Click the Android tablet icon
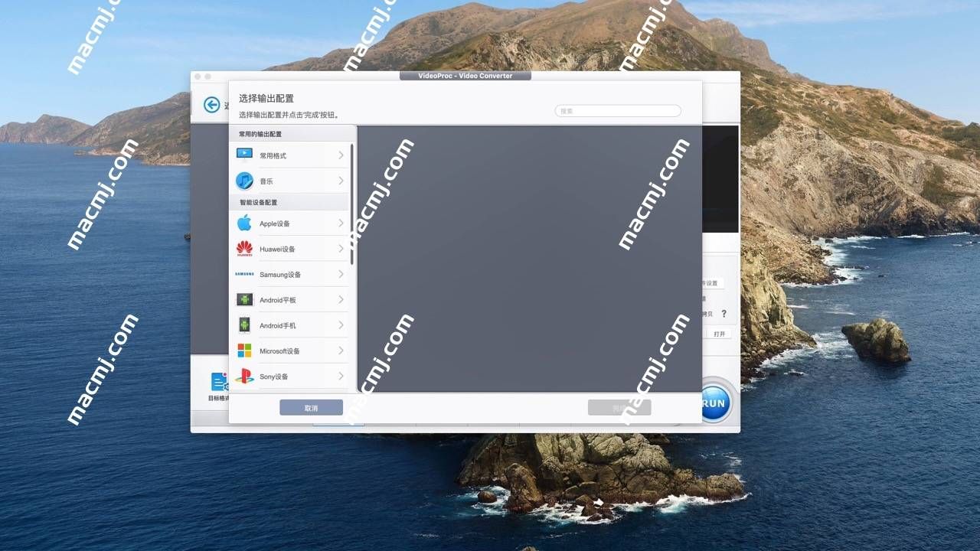This screenshot has height=551, width=980. [x=244, y=300]
